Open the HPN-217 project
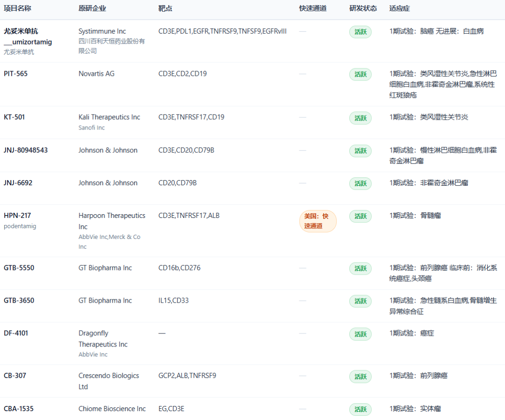 pos(17,216)
